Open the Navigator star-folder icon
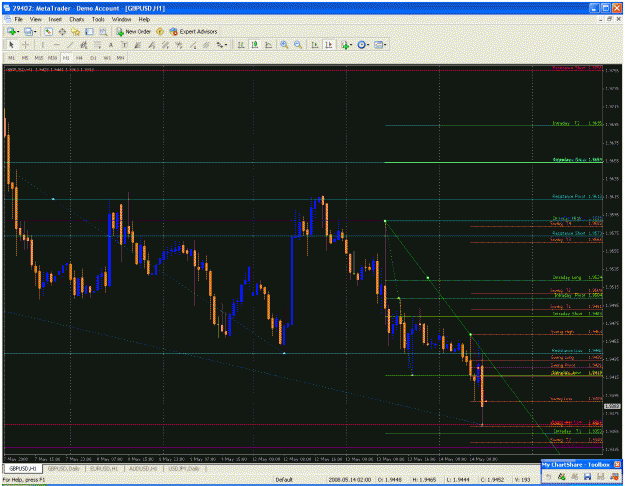 (x=75, y=31)
